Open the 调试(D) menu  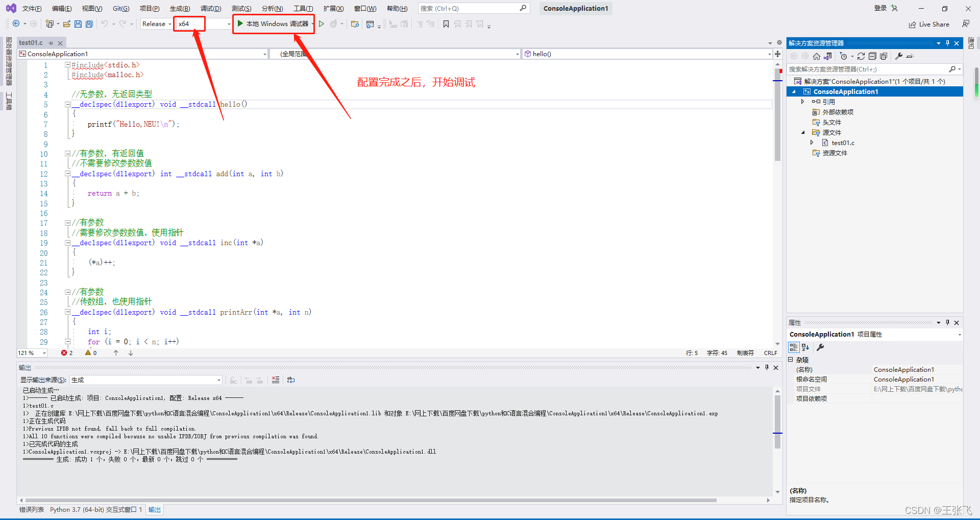[x=211, y=8]
